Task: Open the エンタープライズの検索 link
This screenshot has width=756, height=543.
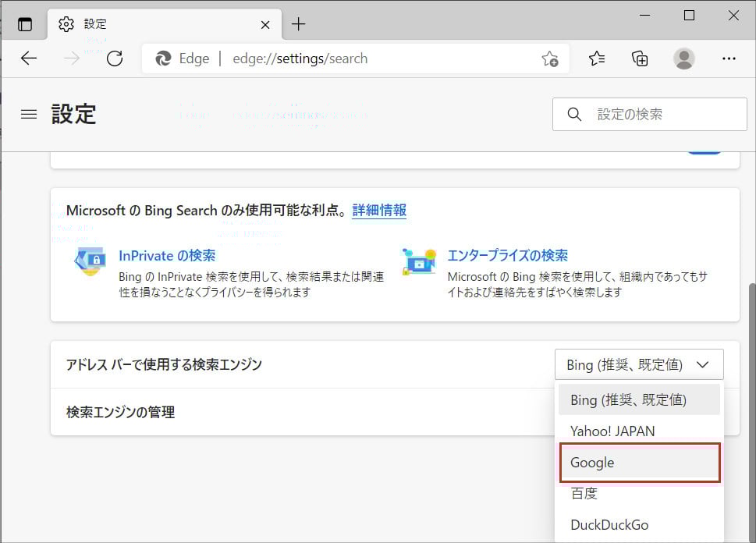Action: click(508, 256)
